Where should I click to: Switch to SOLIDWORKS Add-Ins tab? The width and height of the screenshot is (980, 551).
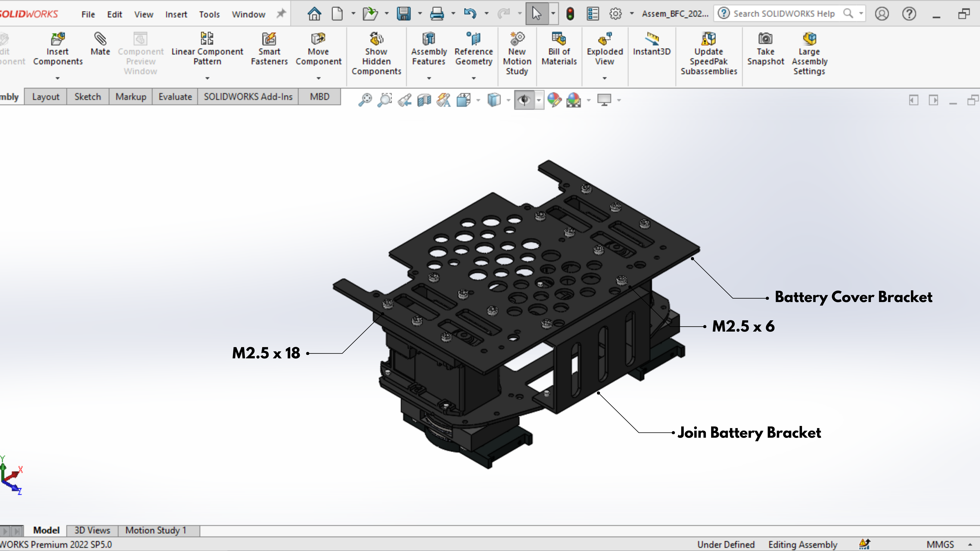tap(248, 97)
